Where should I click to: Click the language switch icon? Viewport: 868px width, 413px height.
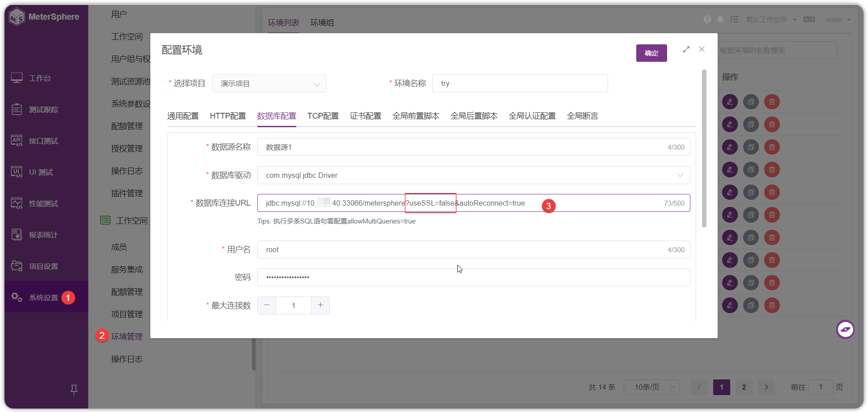tap(809, 19)
